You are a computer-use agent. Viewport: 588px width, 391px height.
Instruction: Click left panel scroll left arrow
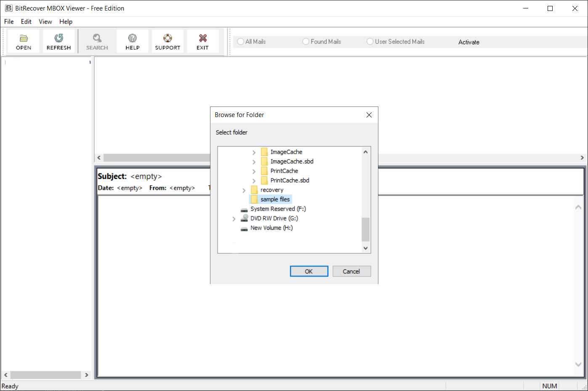pos(5,375)
